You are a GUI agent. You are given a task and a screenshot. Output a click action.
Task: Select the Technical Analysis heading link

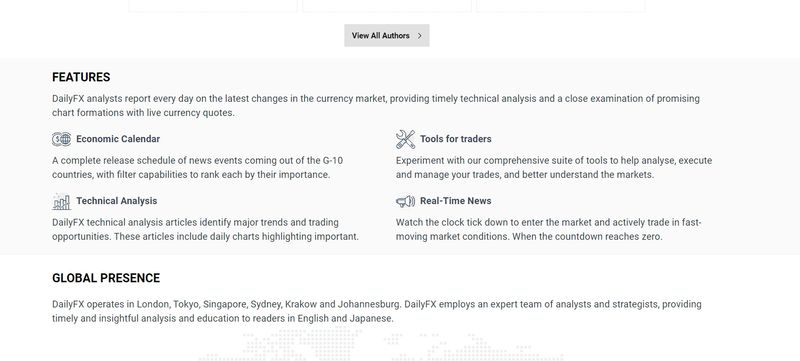(x=117, y=201)
